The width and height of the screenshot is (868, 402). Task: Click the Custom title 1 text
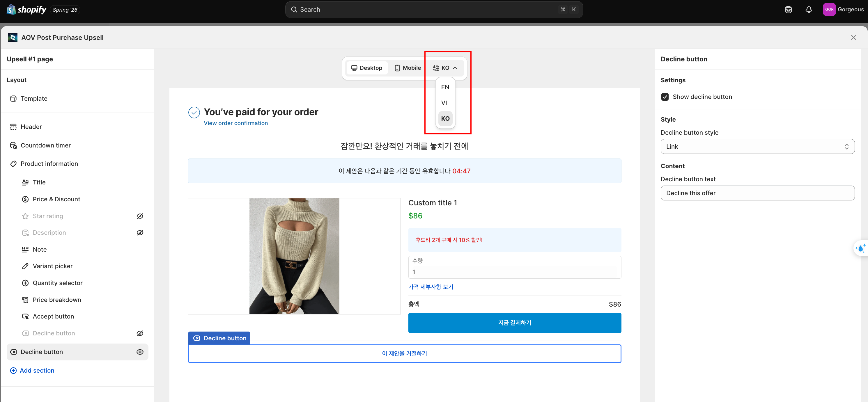point(433,203)
